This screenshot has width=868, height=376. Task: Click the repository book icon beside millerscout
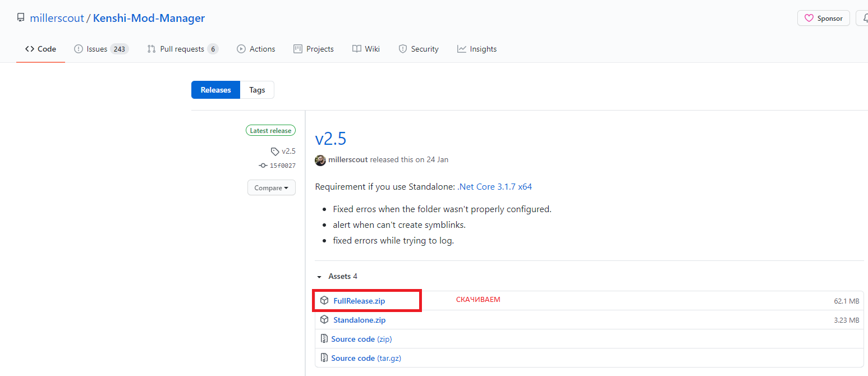21,18
